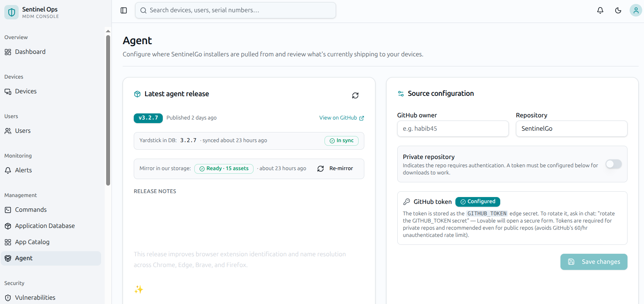Open Vulnerabilities in the Security section
Screen dimensions: 644x304
(51, 298)
